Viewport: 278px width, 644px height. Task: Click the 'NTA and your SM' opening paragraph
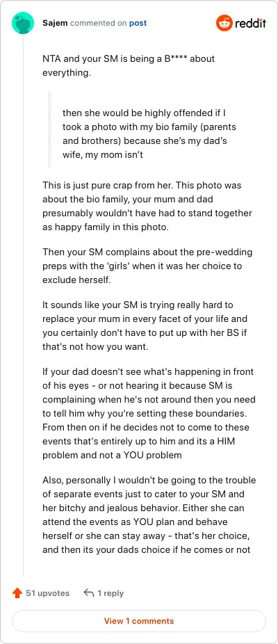[129, 65]
